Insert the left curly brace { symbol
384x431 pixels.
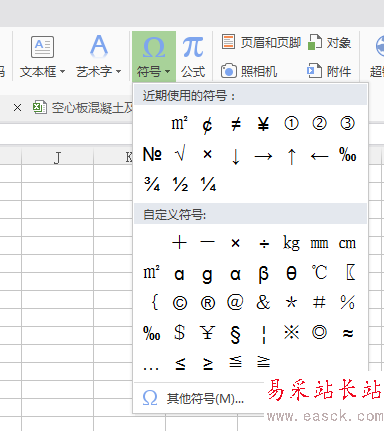point(154,302)
